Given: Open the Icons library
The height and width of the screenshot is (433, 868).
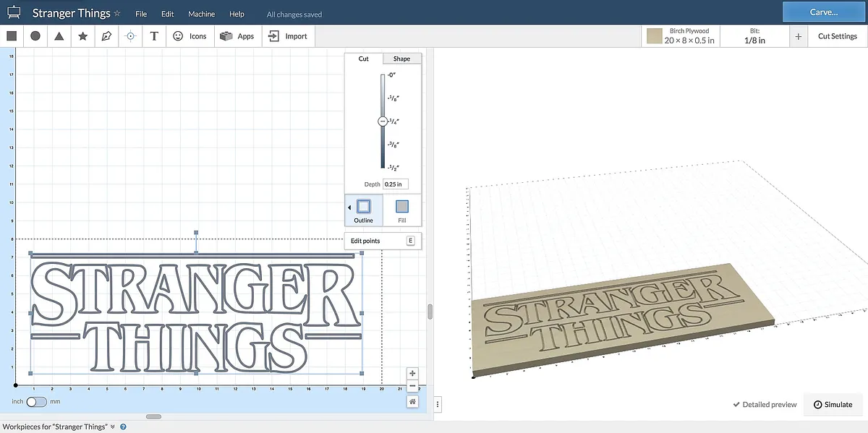Looking at the screenshot, I should point(190,36).
